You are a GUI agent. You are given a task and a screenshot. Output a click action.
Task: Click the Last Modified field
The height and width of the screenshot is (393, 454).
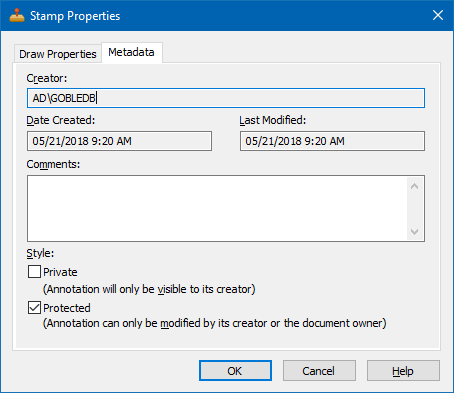click(332, 141)
